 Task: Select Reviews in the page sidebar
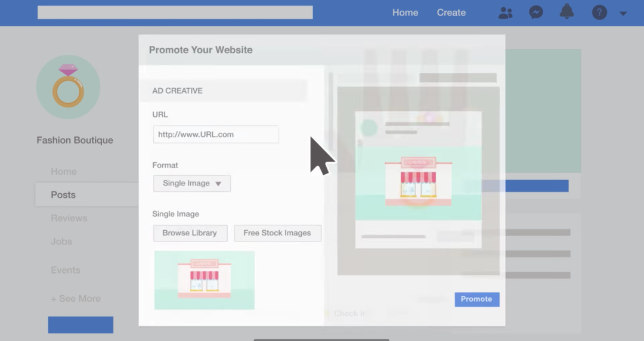click(x=69, y=218)
